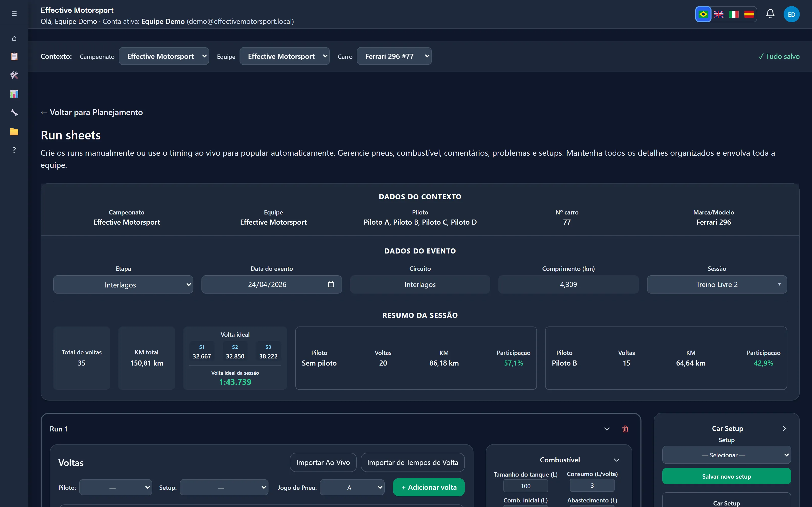Click the Data do evento field
The image size is (812, 507).
[x=272, y=284]
